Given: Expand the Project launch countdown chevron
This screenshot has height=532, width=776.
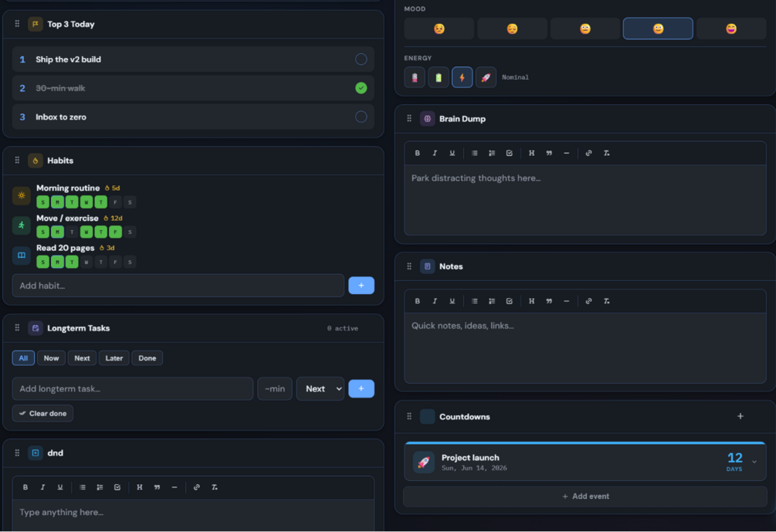Looking at the screenshot, I should click(x=754, y=462).
